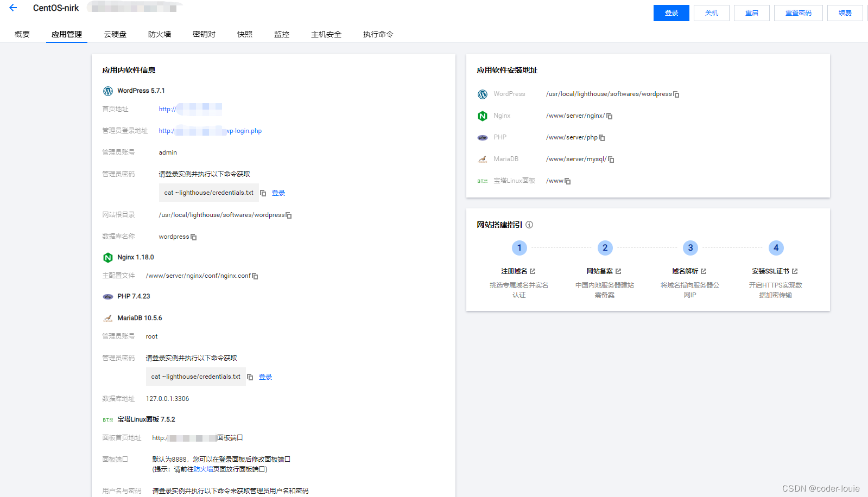Open external link icon for 网站备案
The height and width of the screenshot is (497, 868).
click(x=618, y=271)
